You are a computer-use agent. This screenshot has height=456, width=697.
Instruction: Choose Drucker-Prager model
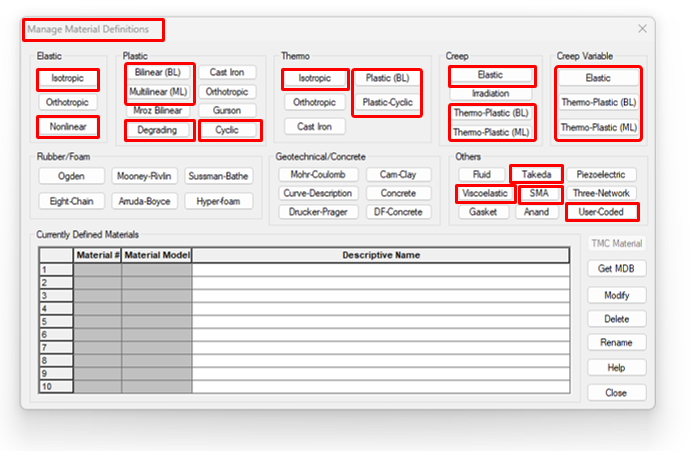(x=318, y=212)
